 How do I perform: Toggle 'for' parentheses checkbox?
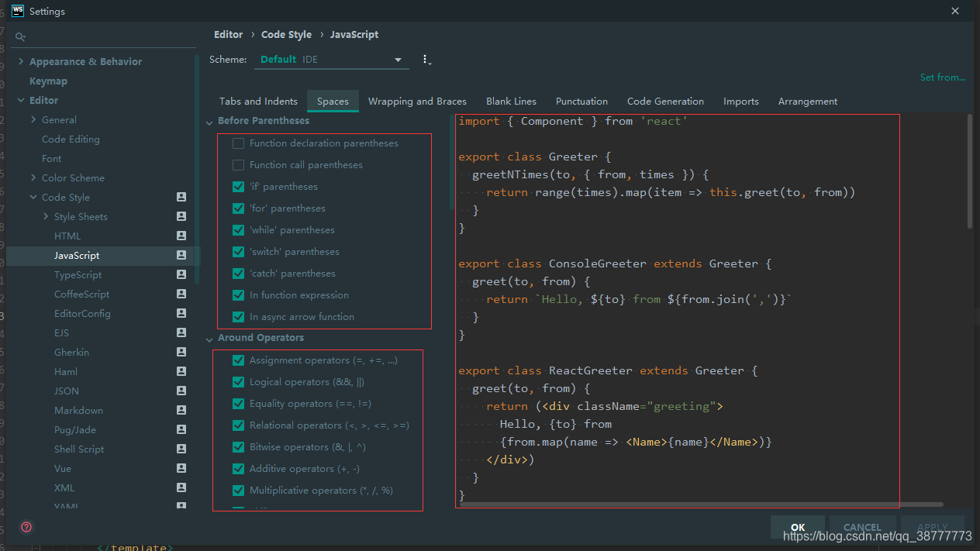(239, 208)
